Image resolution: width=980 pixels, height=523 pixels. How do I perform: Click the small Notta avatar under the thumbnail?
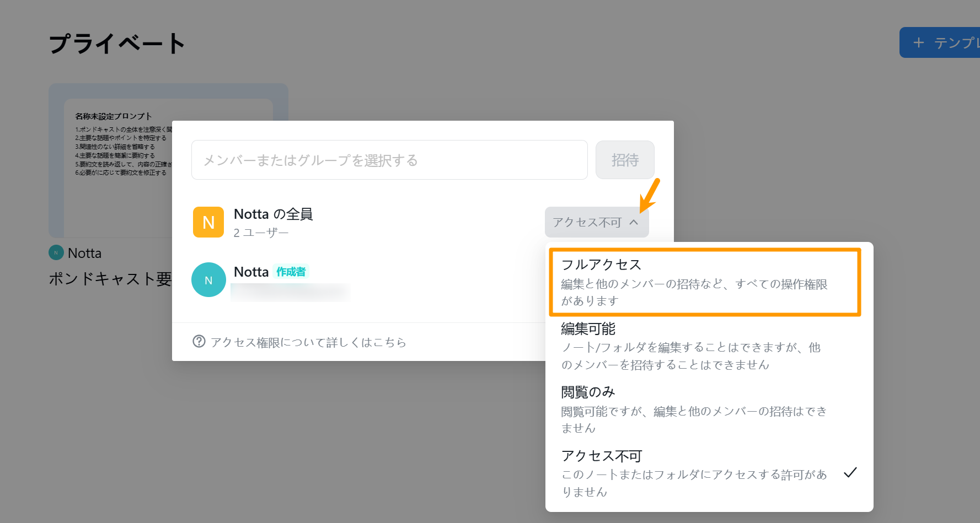[56, 253]
